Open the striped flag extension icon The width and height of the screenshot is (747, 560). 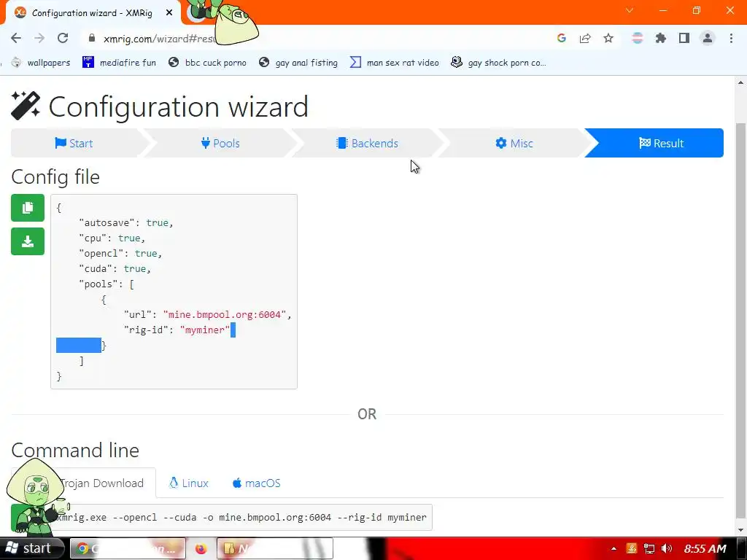(x=638, y=38)
